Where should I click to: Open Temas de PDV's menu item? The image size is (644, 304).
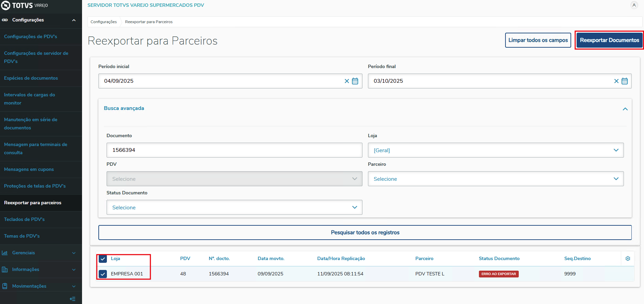click(41, 236)
